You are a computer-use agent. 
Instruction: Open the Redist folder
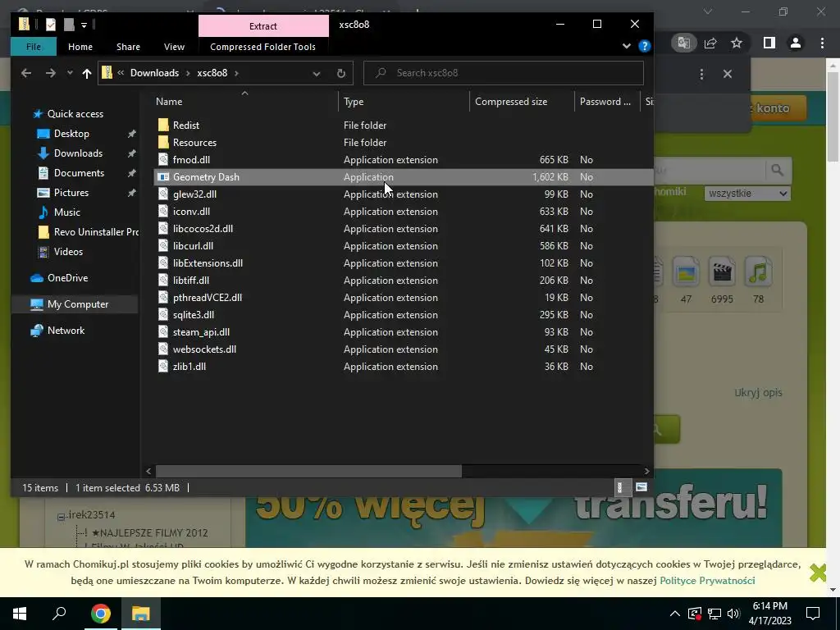[186, 126]
